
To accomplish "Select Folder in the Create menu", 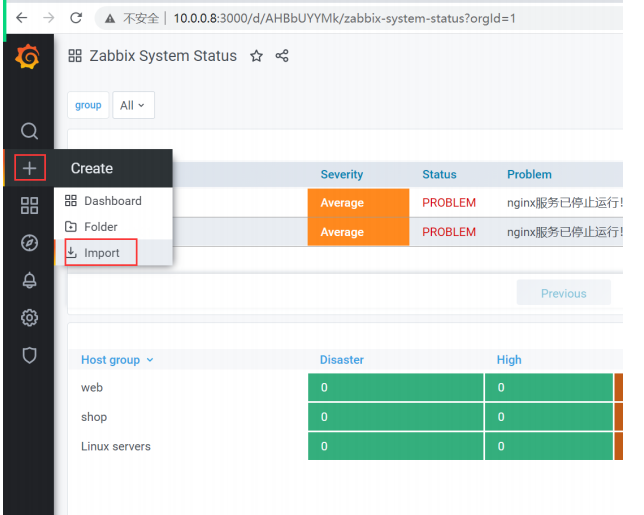I will click(x=113, y=227).
